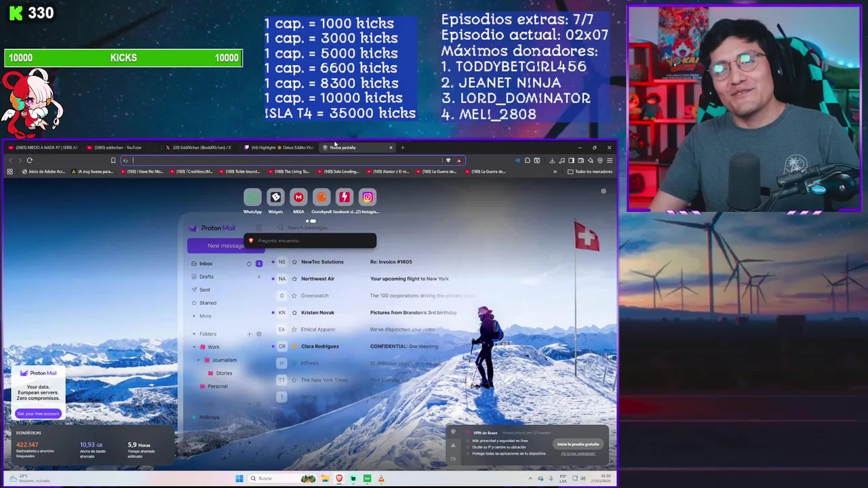Screen dimensions: 868x488
Task: Click the Pregunta, encuentra search box
Action: point(310,241)
